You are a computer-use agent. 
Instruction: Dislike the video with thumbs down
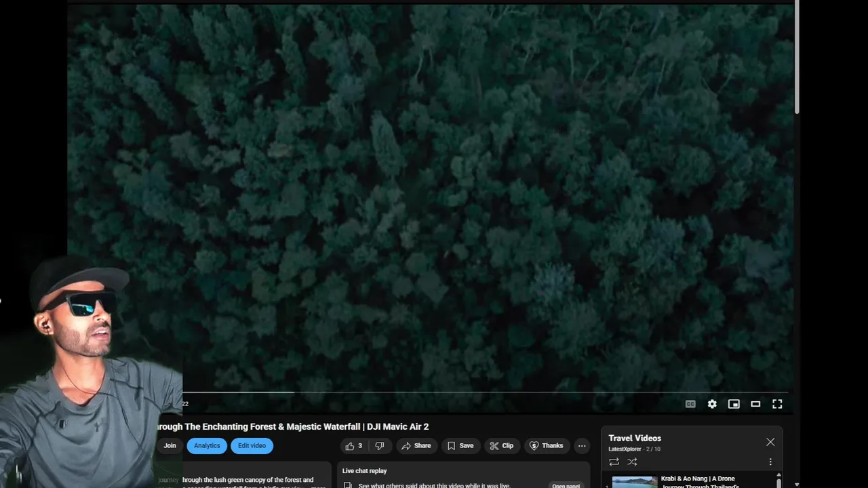click(380, 446)
